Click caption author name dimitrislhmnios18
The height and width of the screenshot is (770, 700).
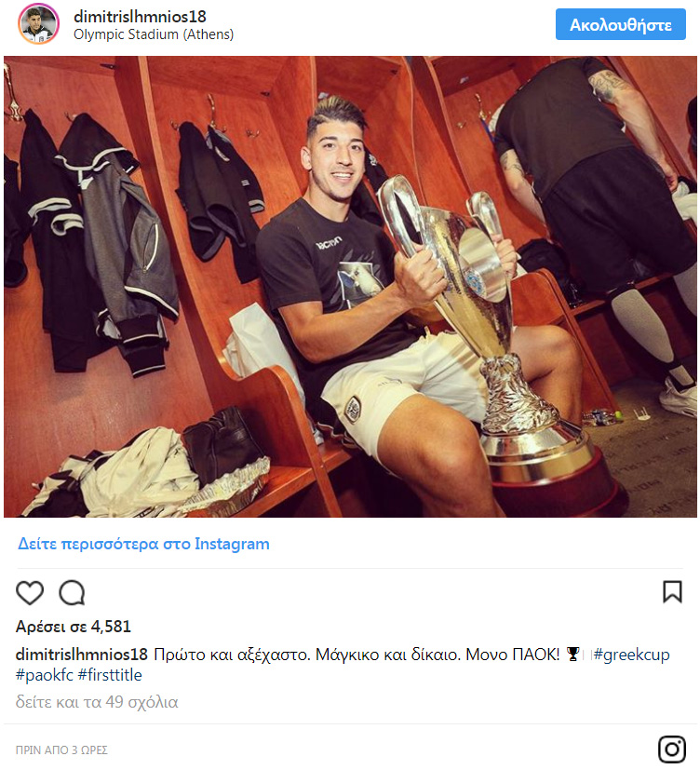click(x=82, y=655)
